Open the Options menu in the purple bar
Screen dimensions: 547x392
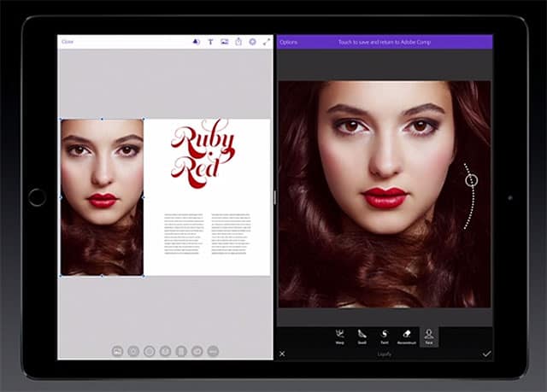[289, 41]
